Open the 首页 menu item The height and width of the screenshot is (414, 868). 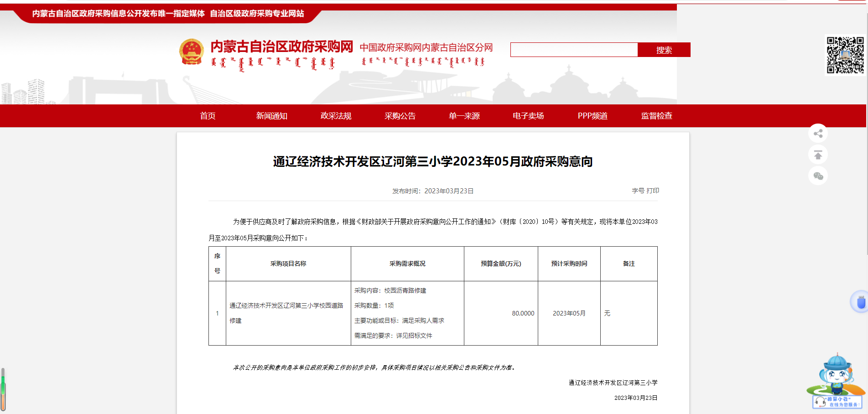click(x=208, y=116)
